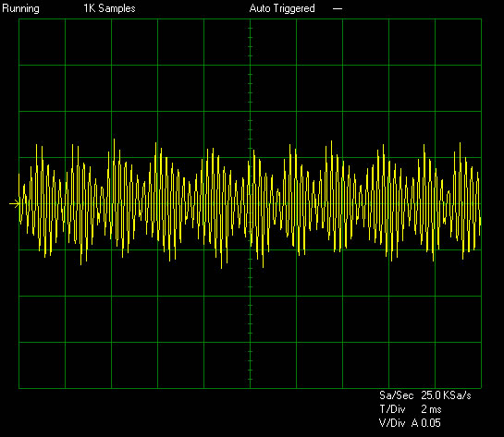
Task: Select the T/Div label
Action: point(392,409)
